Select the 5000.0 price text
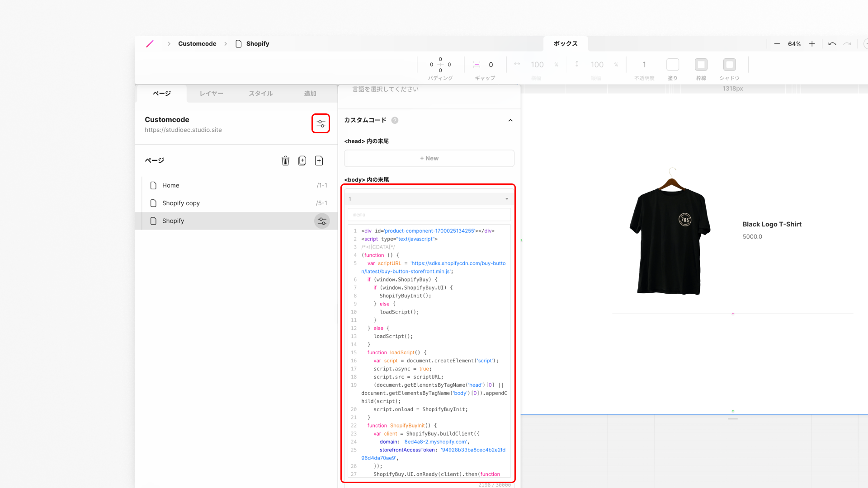Viewport: 868px width, 488px height. click(752, 236)
